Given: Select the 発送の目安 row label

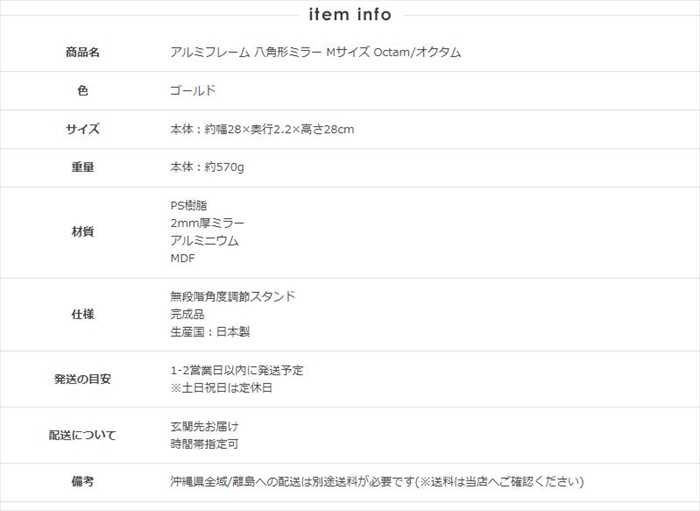Looking at the screenshot, I should click(x=83, y=379).
